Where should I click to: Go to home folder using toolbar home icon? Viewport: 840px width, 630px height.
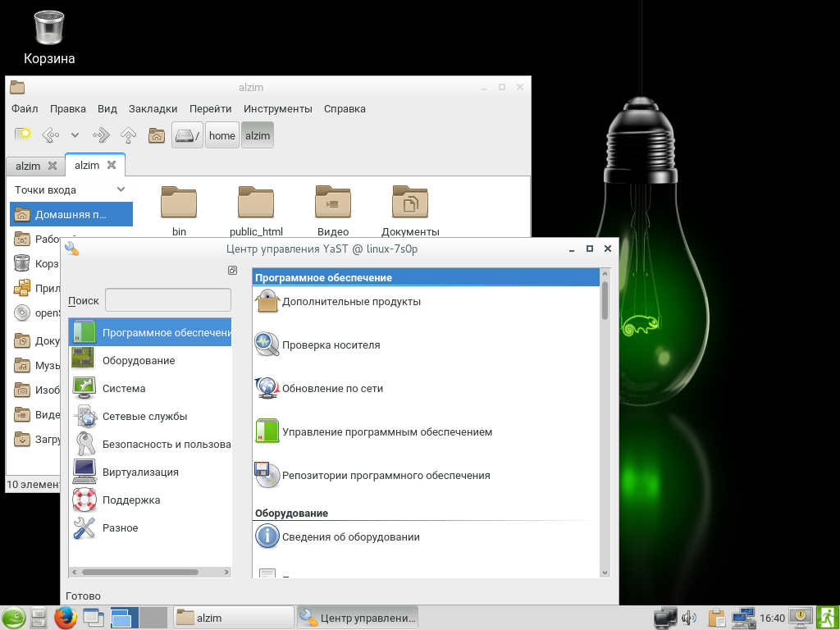pos(157,135)
